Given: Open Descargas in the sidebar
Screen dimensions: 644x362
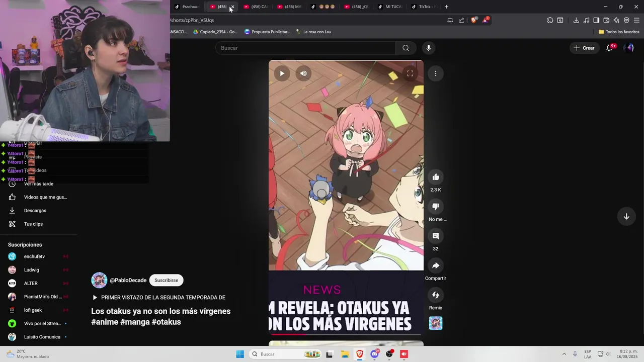Looking at the screenshot, I should 38,211.
